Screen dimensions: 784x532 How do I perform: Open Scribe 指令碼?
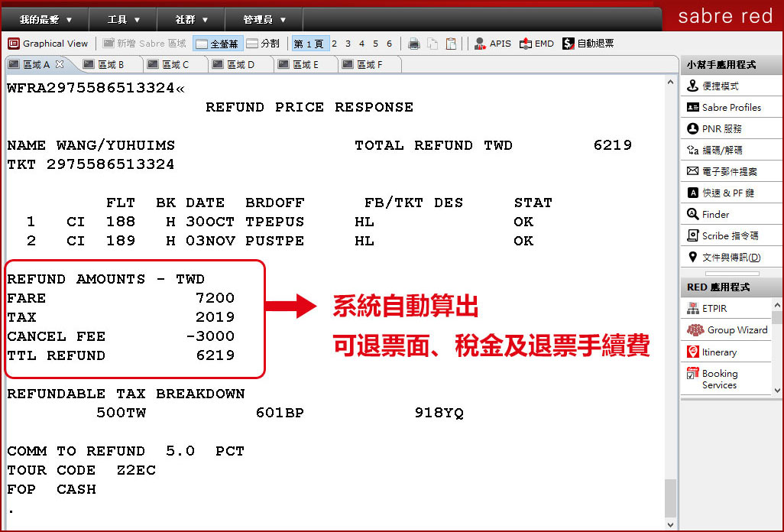coord(731,235)
